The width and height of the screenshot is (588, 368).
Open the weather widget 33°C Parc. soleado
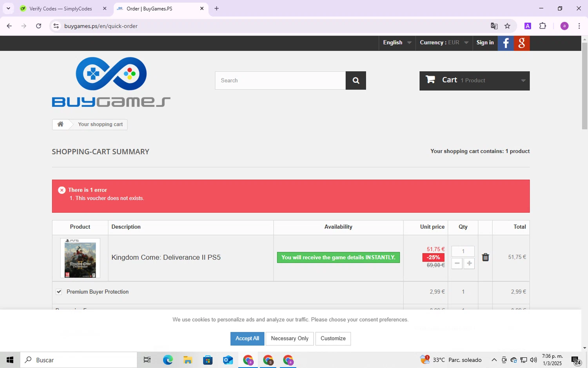451,360
